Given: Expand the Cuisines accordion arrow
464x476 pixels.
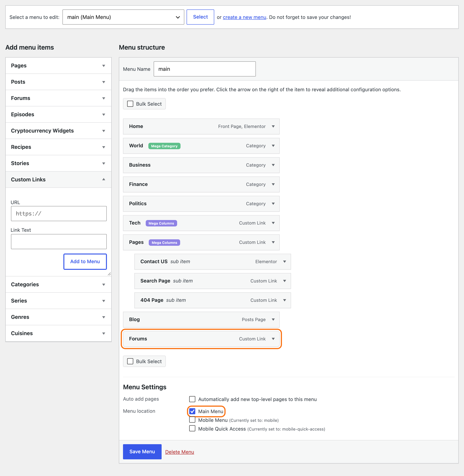Looking at the screenshot, I should (x=104, y=334).
